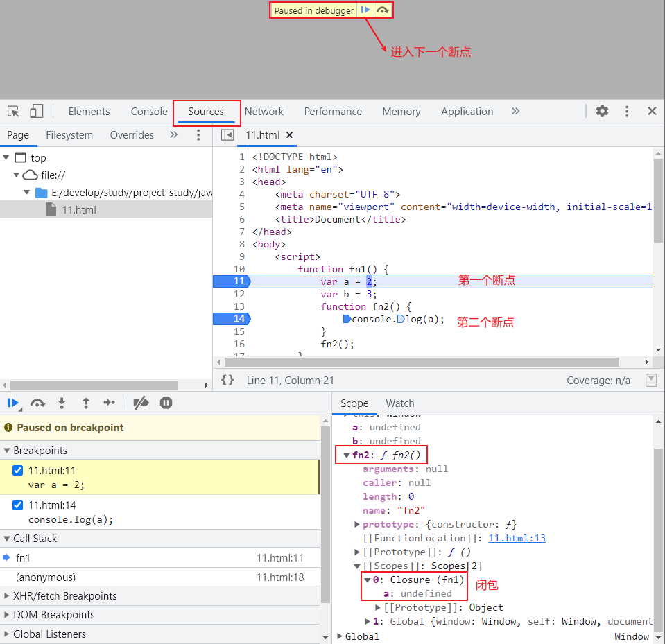Viewport: 665px width, 644px height.
Task: Resume script in Paused in debugger overlay
Action: pyautogui.click(x=365, y=10)
